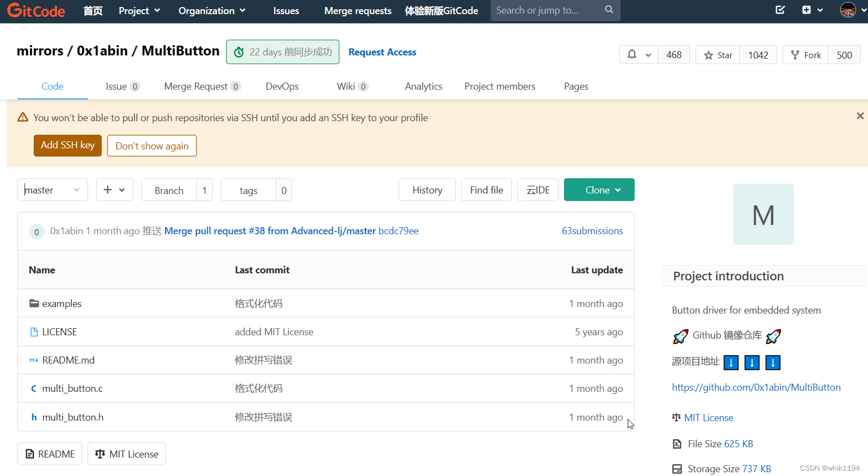Open the new item plus dropdown in top bar
The height and width of the screenshot is (476, 868).
[812, 10]
